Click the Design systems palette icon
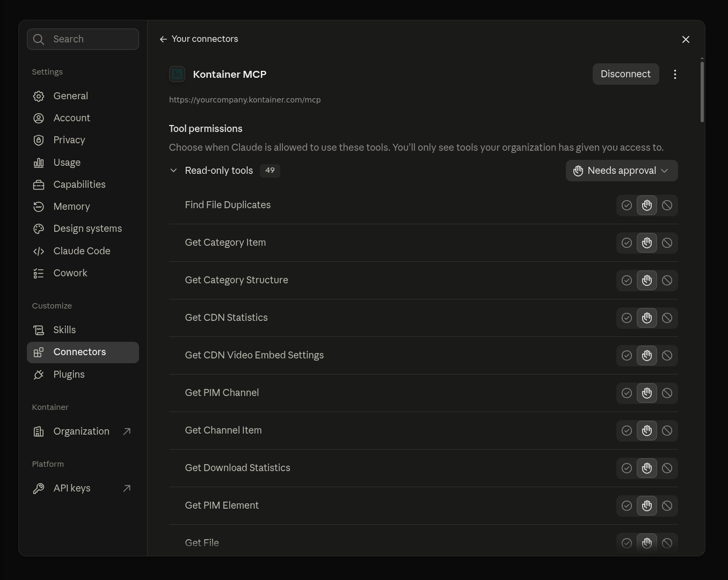The image size is (728, 580). 39,229
